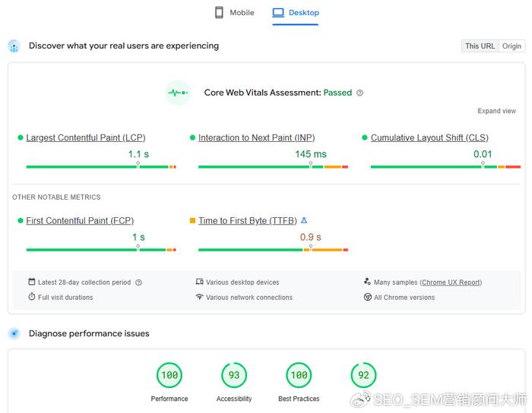Image resolution: width=532 pixels, height=413 pixels.
Task: Toggle field data to Origin
Action: [x=511, y=46]
